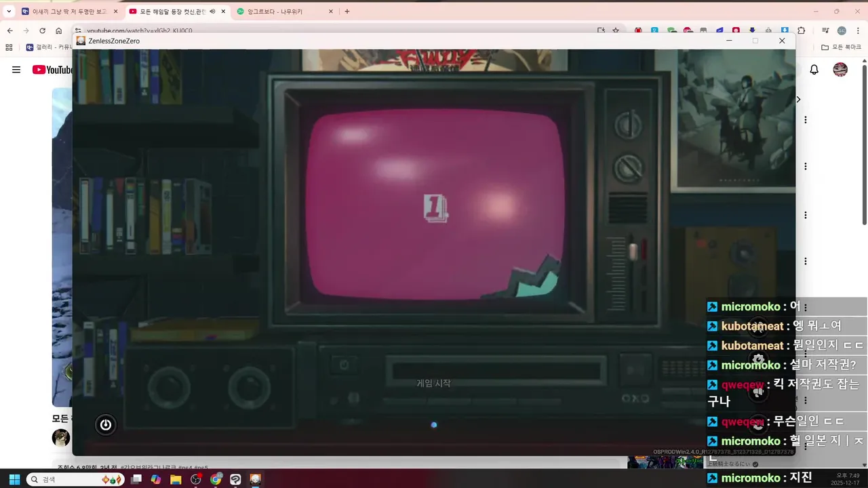Screen dimensions: 868x488
Task: Open the YouTube account avatar menu
Action: point(840,70)
